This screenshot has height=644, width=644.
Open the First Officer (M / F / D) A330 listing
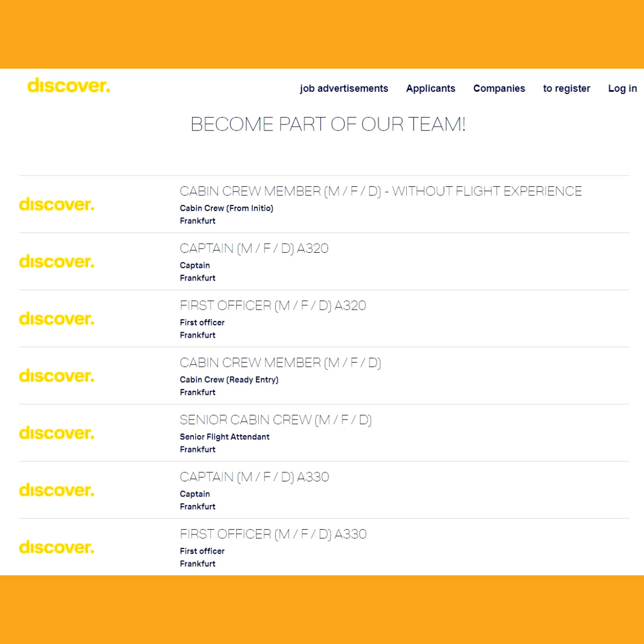(273, 534)
